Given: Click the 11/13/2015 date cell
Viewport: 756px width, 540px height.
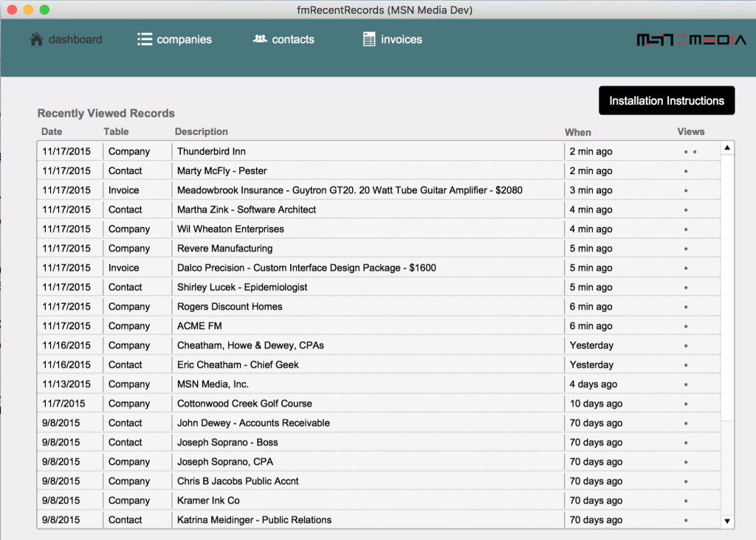Looking at the screenshot, I should 66,384.
